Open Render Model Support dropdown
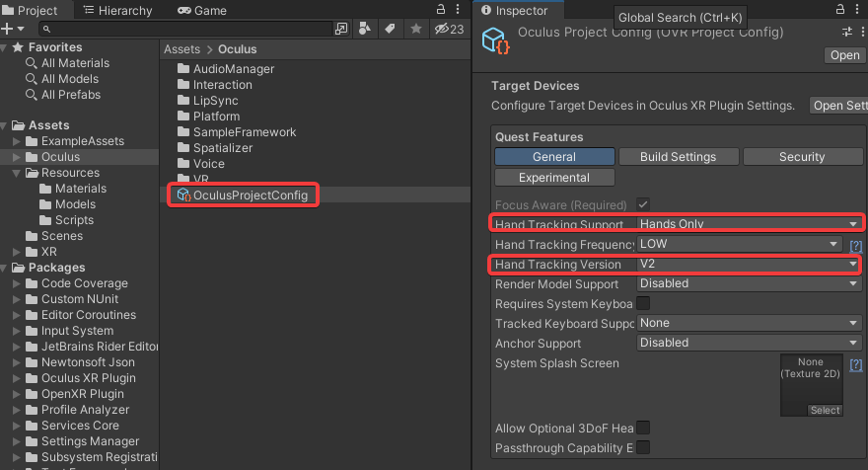The width and height of the screenshot is (868, 470). click(x=750, y=283)
